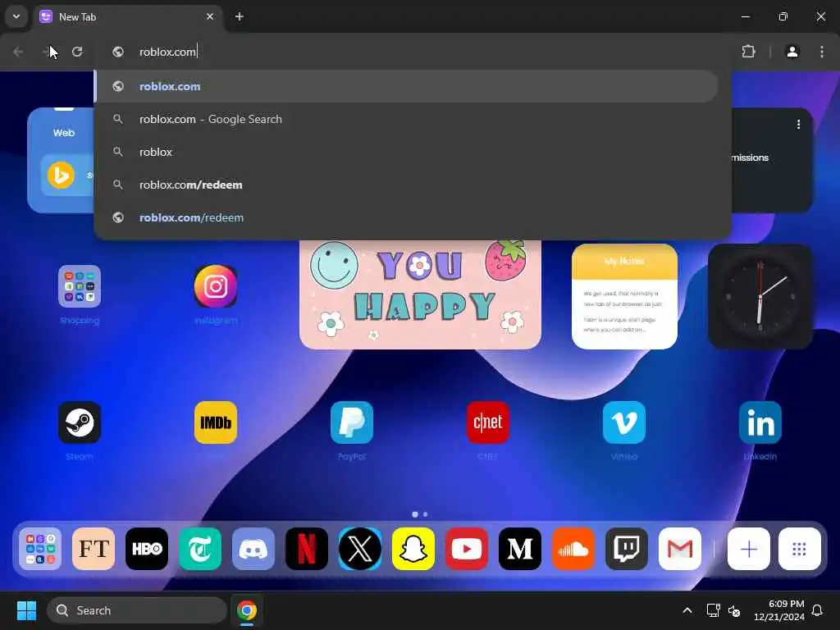Close the New Tab tab
The width and height of the screenshot is (840, 630).
[210, 16]
